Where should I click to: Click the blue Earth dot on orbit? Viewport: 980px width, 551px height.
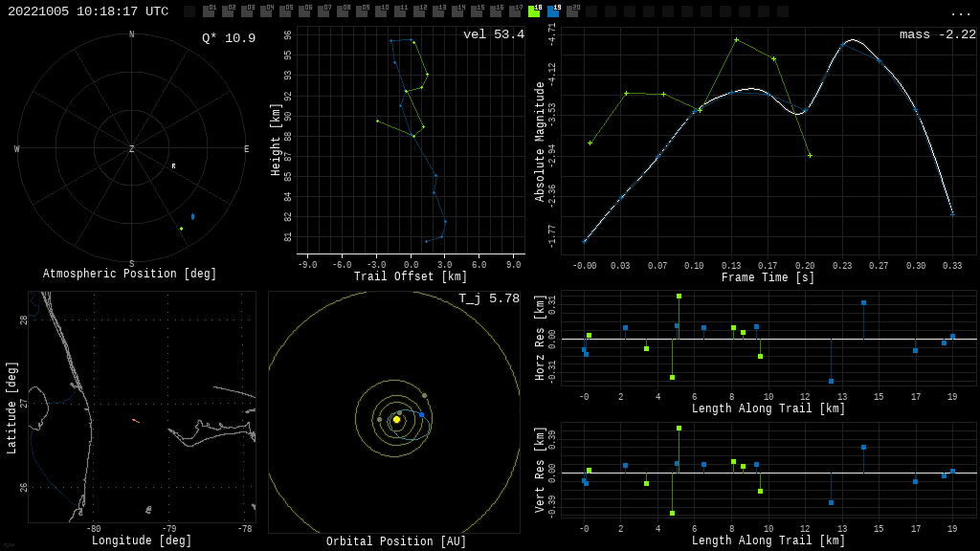(x=421, y=414)
